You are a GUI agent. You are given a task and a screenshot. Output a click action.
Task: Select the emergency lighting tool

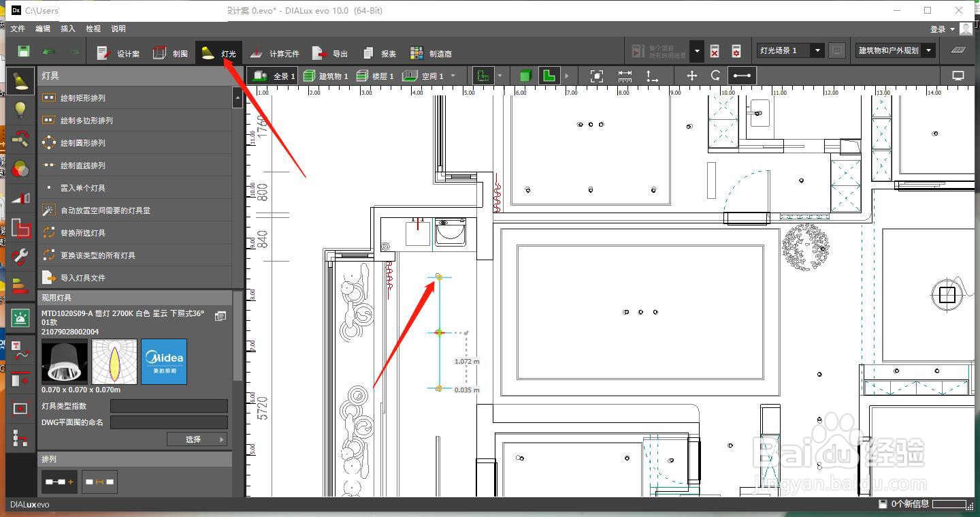20,317
